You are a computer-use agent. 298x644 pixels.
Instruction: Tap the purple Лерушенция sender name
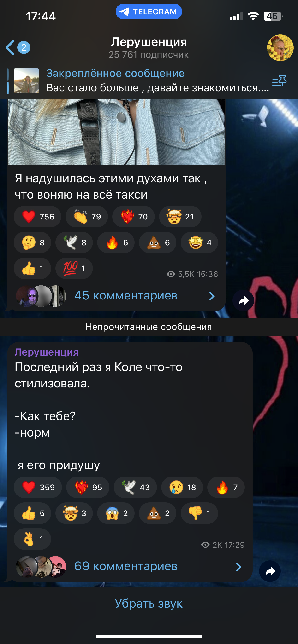click(x=46, y=352)
